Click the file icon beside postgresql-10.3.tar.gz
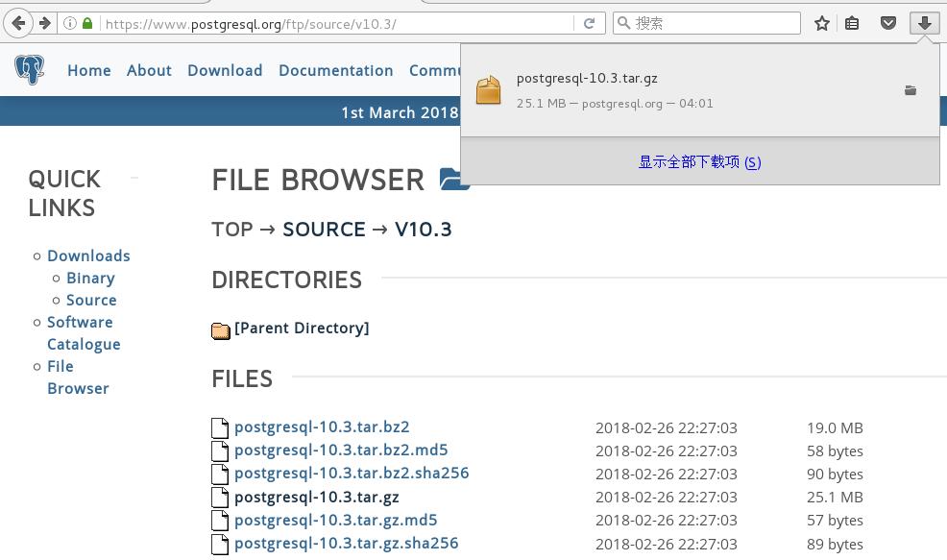Screen dimensions: 947x560 tap(220, 498)
